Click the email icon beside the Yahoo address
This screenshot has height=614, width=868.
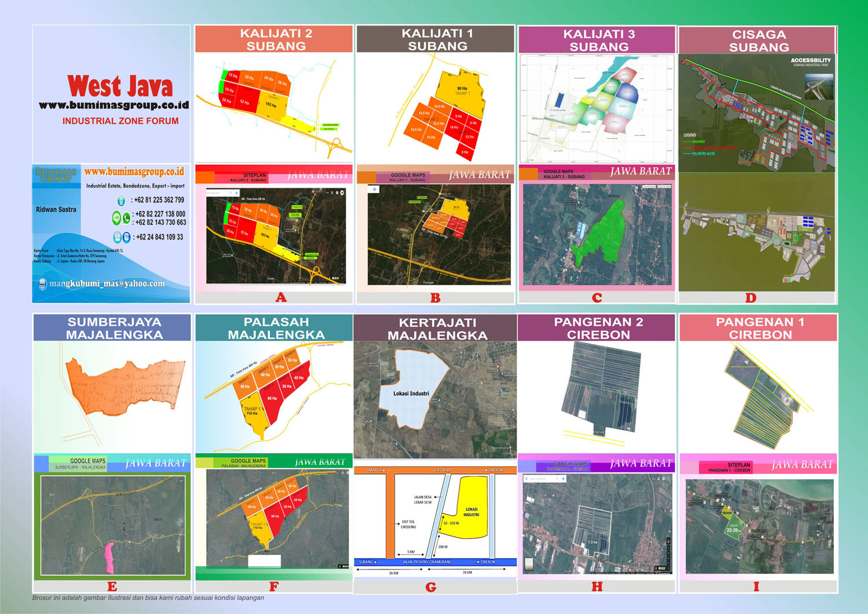coord(42,284)
